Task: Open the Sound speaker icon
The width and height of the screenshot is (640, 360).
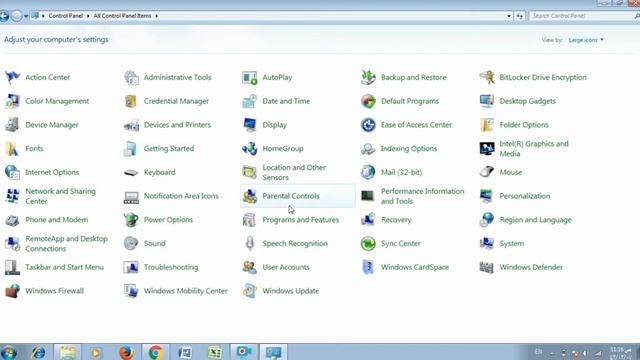Action: 131,243
